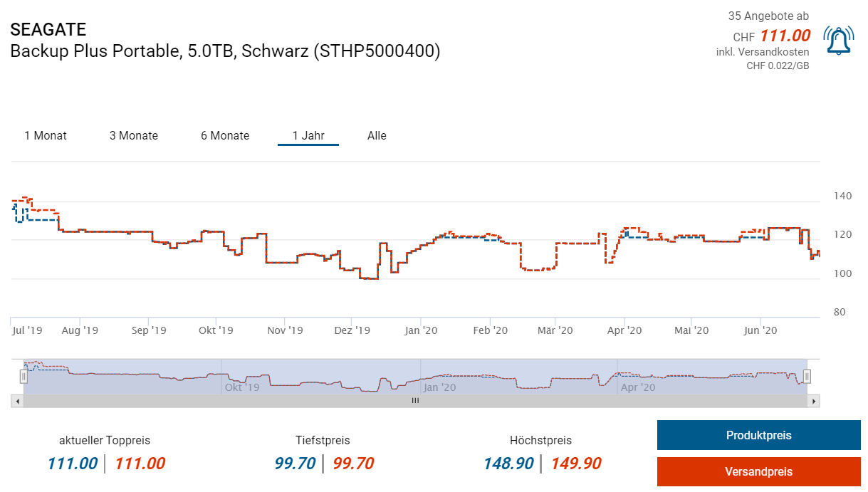Click the CHF 111.00 offer price
This screenshot has width=868, height=492.
tap(785, 36)
